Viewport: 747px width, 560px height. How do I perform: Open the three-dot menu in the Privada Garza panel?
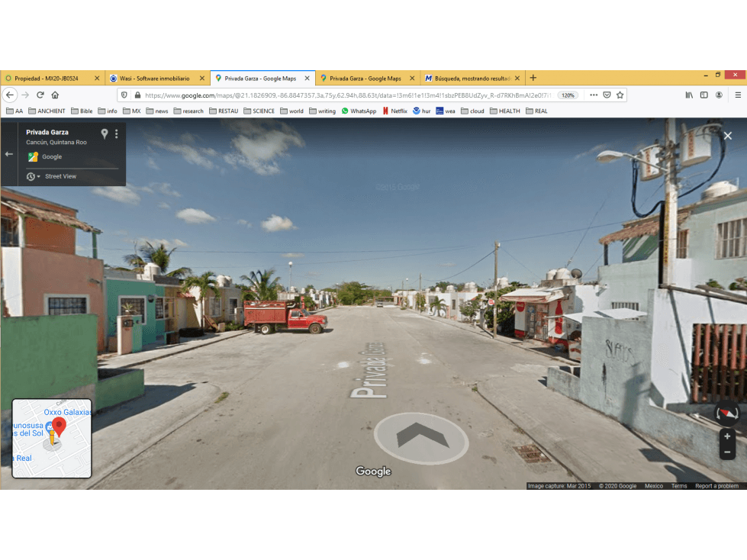(116, 134)
